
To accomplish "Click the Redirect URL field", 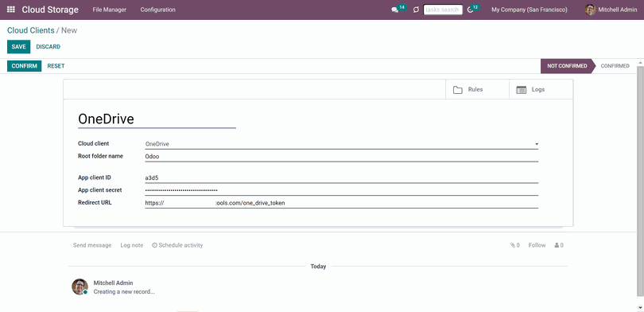I will (x=341, y=203).
